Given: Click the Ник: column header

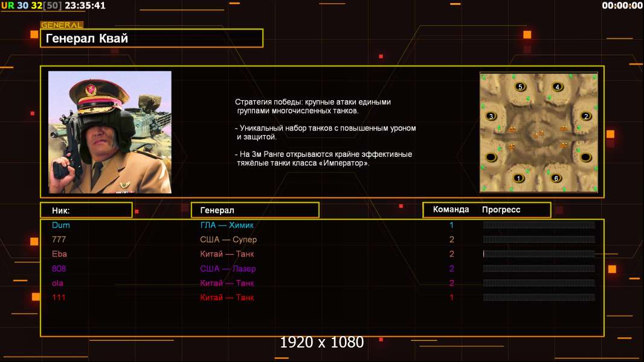Looking at the screenshot, I should [x=86, y=210].
